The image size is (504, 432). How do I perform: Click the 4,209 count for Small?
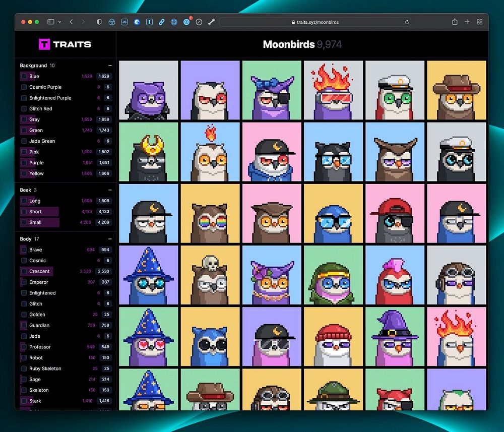coord(103,222)
